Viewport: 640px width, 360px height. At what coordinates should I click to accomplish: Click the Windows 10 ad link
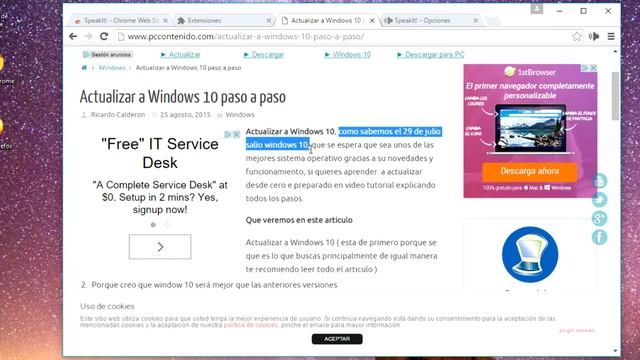click(x=352, y=54)
